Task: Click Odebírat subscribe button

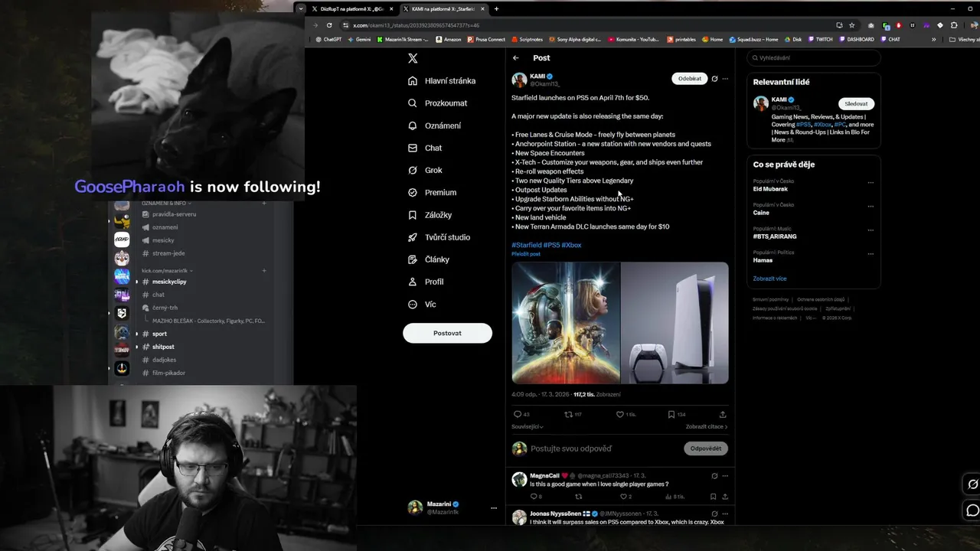Action: (689, 79)
